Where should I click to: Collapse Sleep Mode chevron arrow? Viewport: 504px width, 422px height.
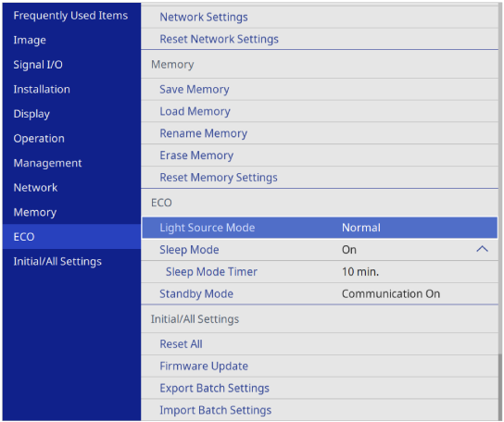[482, 249]
